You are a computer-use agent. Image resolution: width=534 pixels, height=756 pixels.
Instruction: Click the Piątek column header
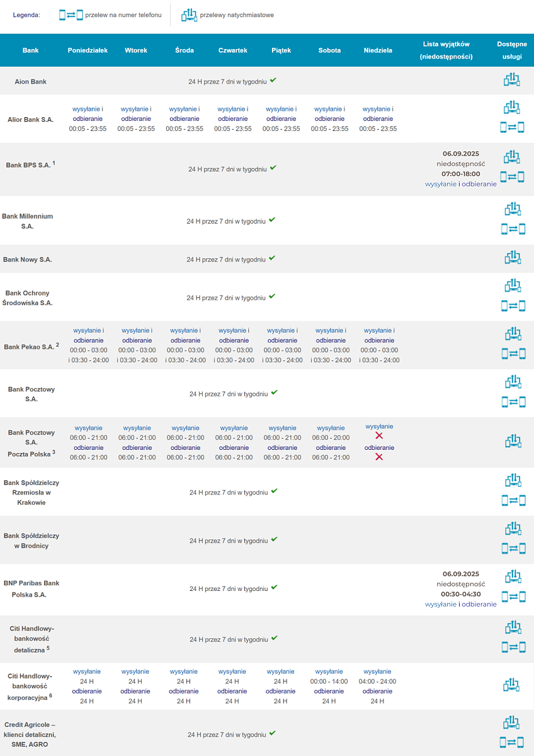click(x=281, y=50)
